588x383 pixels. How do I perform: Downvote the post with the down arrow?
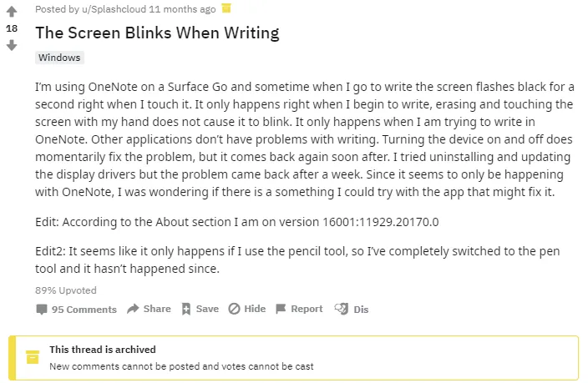pyautogui.click(x=12, y=46)
